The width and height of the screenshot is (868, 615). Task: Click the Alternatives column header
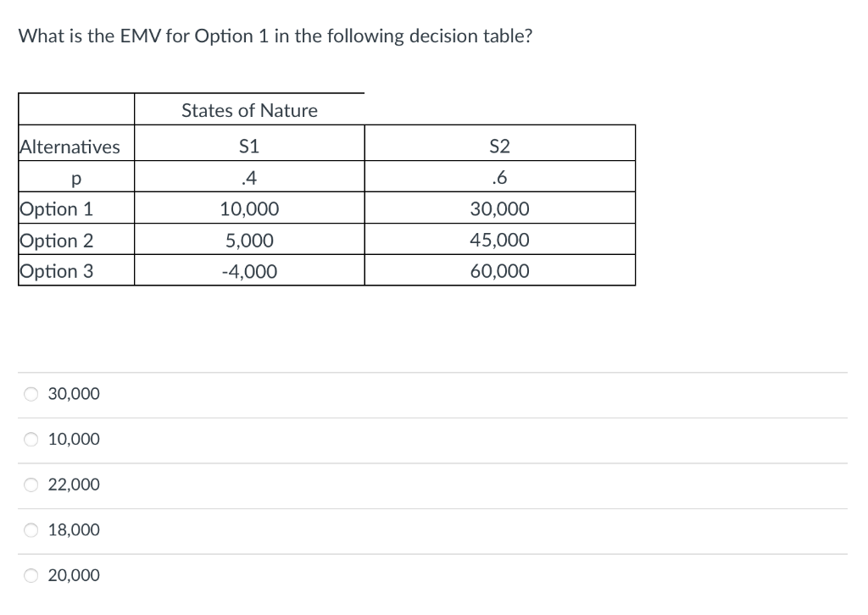tap(70, 146)
